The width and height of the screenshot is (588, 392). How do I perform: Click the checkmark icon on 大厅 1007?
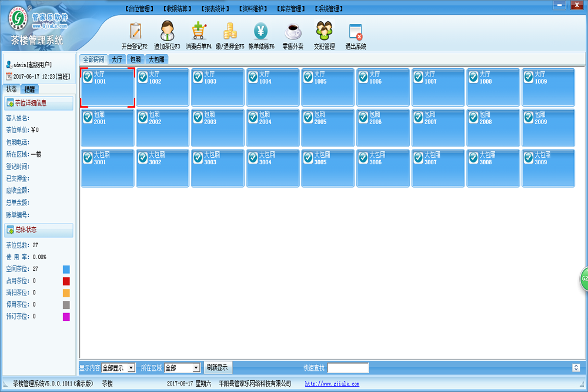pyautogui.click(x=419, y=77)
